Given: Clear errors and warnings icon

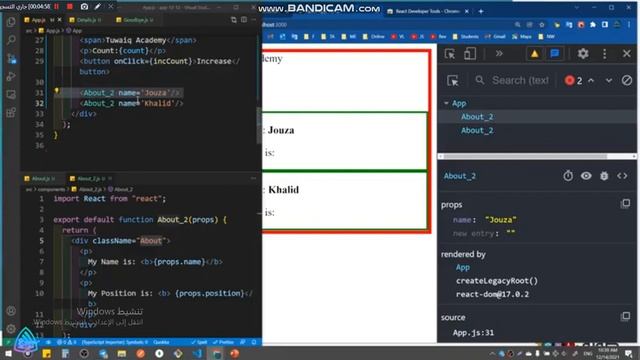Looking at the screenshot, I should [x=627, y=80].
